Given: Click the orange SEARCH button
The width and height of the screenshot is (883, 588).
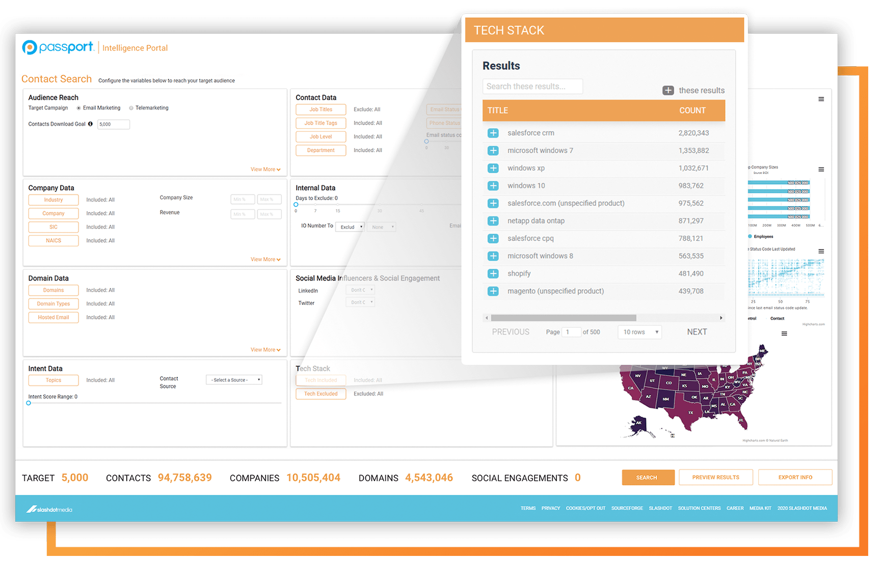Looking at the screenshot, I should tap(648, 478).
